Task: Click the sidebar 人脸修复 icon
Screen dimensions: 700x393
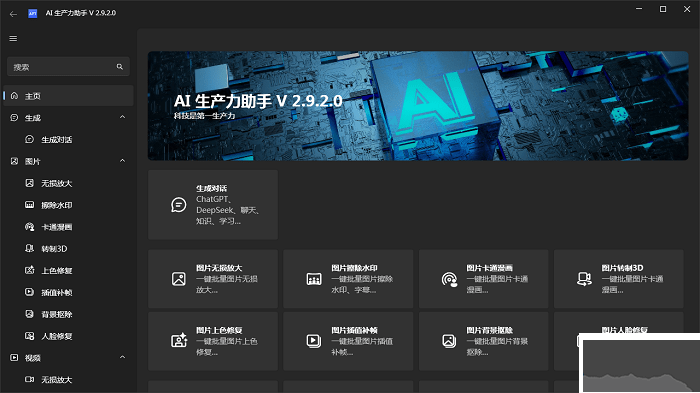Action: [x=29, y=336]
